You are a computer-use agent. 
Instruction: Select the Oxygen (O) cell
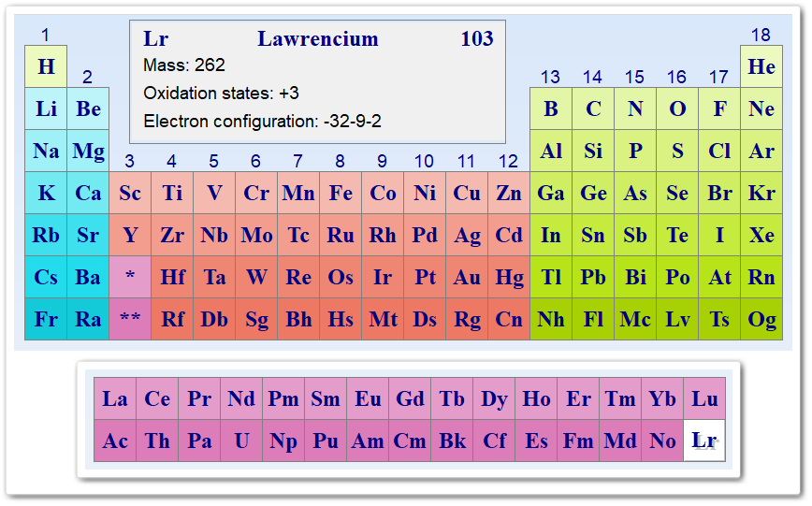[x=677, y=108]
